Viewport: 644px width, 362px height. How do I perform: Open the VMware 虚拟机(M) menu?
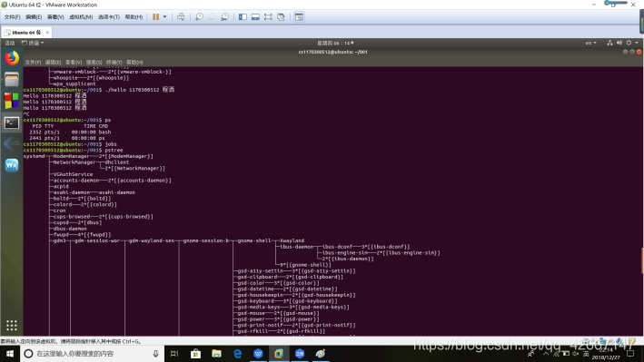point(81,17)
